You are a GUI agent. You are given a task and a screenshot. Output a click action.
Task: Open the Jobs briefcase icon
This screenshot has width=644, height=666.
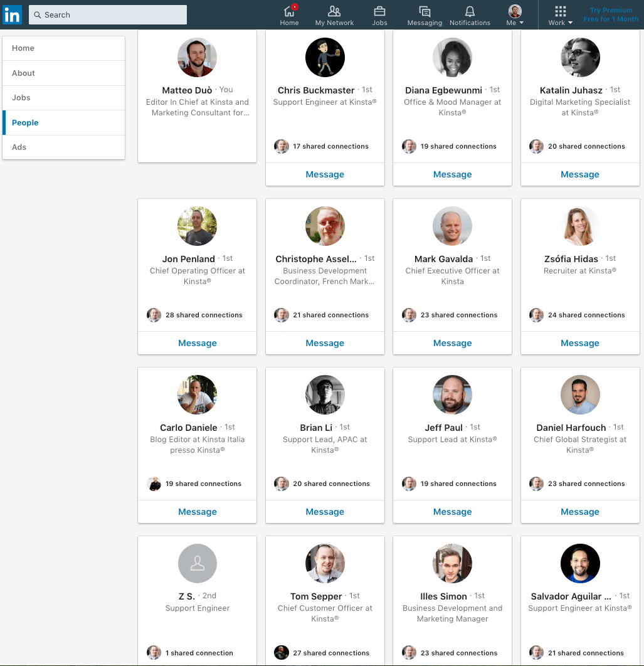pyautogui.click(x=379, y=11)
